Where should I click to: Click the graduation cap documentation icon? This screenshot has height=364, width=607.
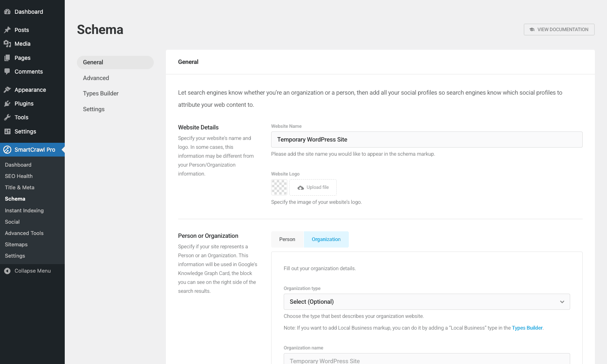532,30
